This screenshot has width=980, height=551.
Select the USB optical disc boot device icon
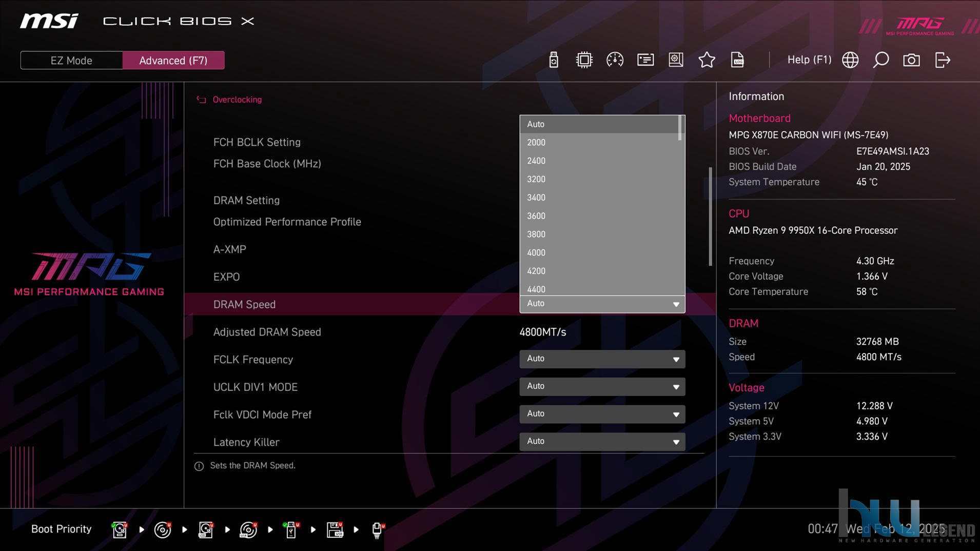point(248,529)
